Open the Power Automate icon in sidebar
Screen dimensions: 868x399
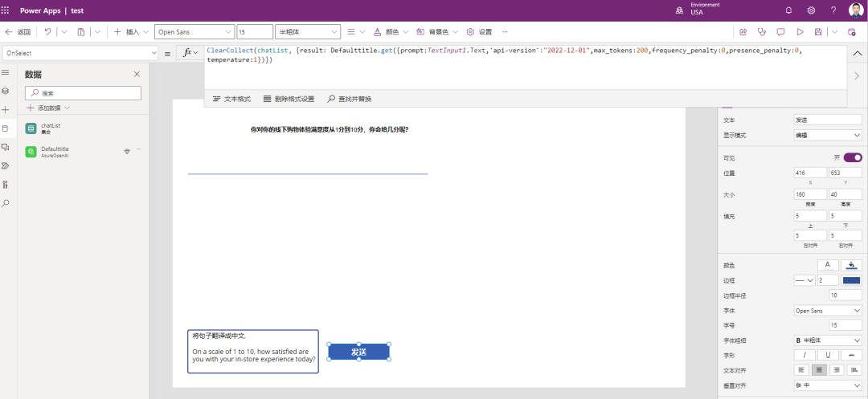click(6, 165)
